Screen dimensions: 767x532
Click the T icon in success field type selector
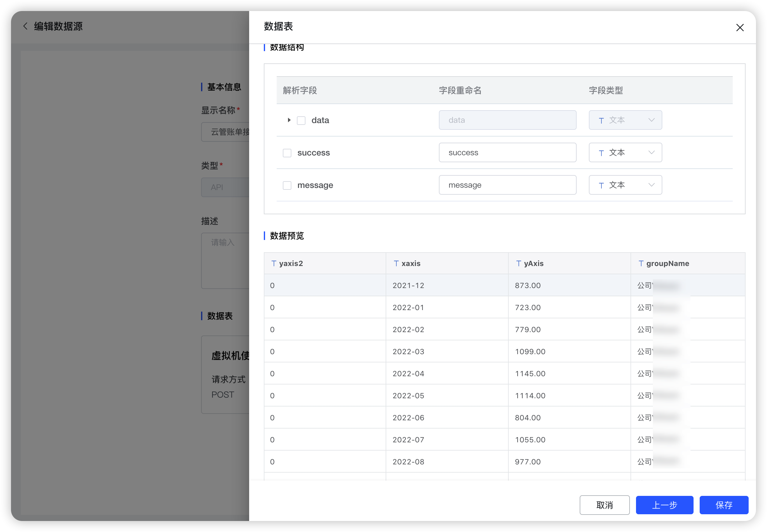[x=601, y=153]
